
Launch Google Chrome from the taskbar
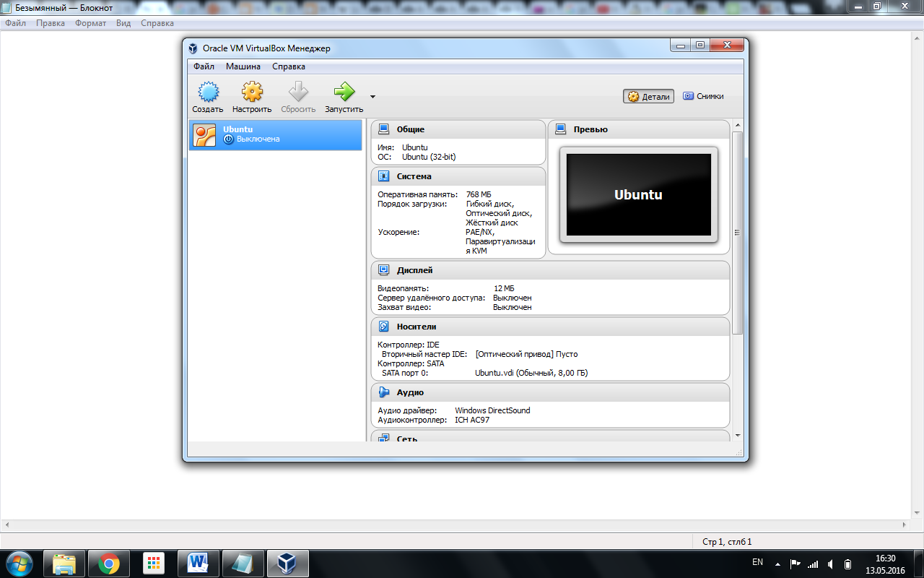[x=109, y=563]
